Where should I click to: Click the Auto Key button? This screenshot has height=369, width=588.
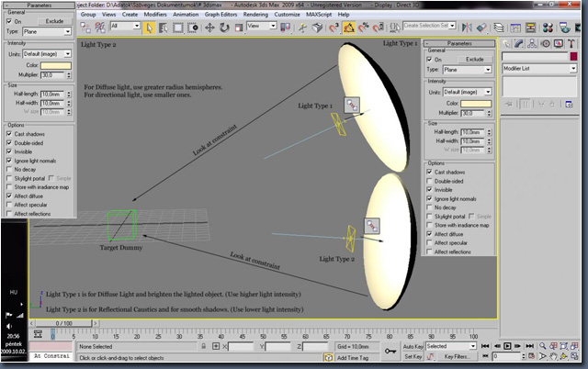click(413, 347)
